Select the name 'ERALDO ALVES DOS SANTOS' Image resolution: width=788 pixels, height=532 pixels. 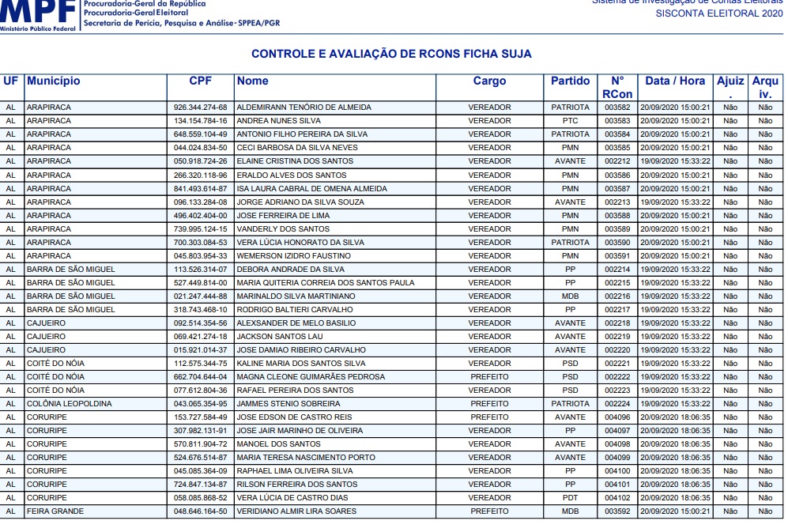(292, 175)
